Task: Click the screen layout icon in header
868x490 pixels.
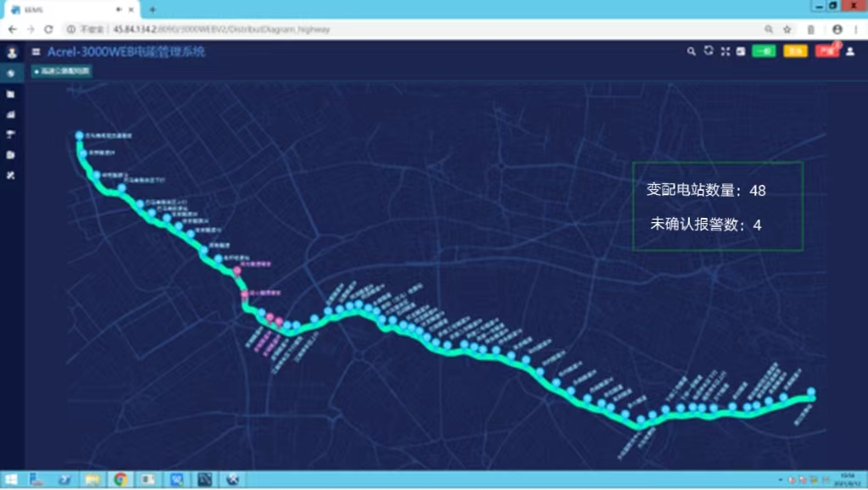Action: pyautogui.click(x=741, y=52)
